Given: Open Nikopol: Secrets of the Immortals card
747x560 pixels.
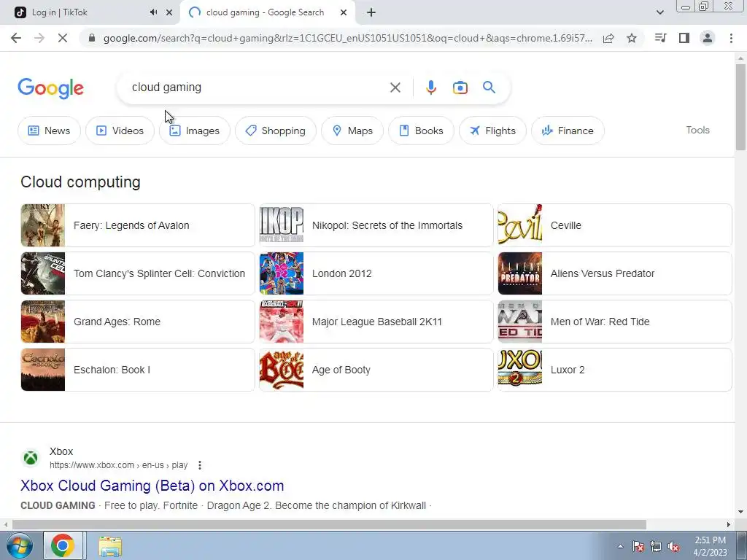Looking at the screenshot, I should pyautogui.click(x=376, y=226).
